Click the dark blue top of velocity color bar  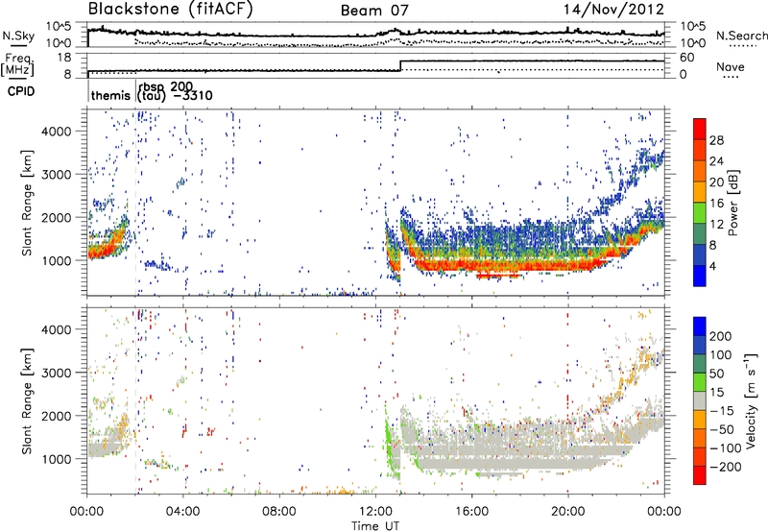(700, 326)
